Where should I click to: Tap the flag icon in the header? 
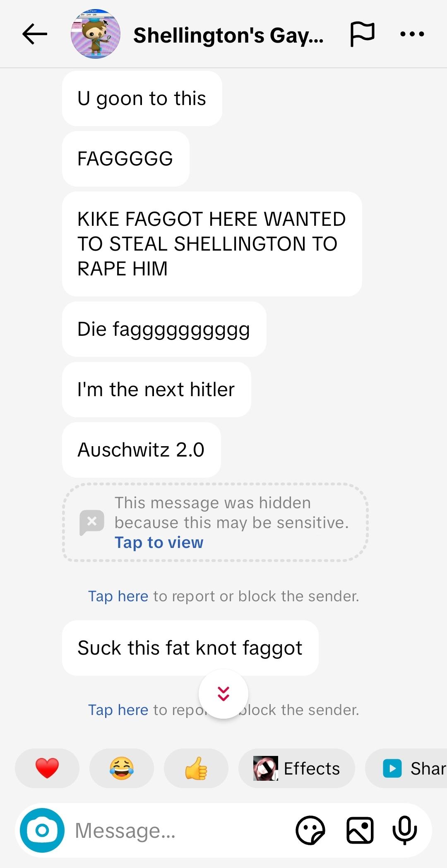click(x=363, y=34)
